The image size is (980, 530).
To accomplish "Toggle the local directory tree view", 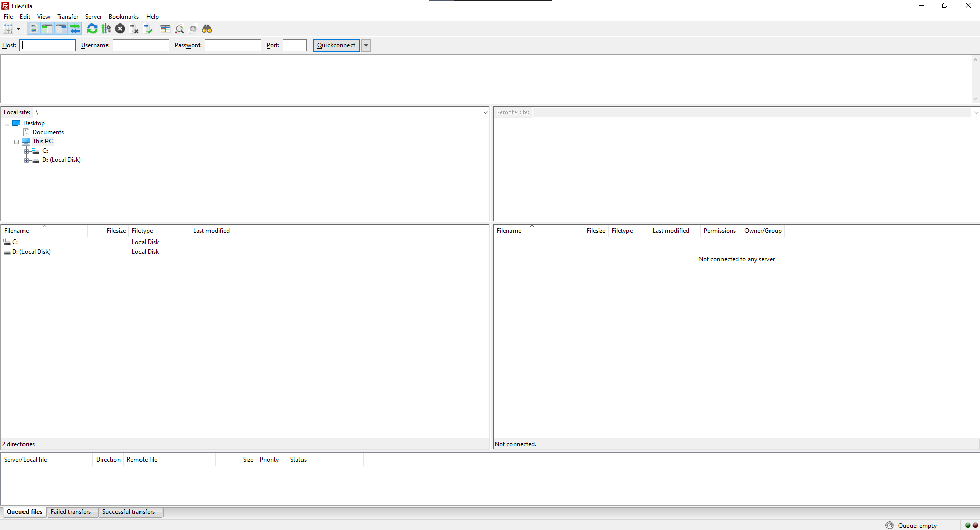I will pos(47,29).
